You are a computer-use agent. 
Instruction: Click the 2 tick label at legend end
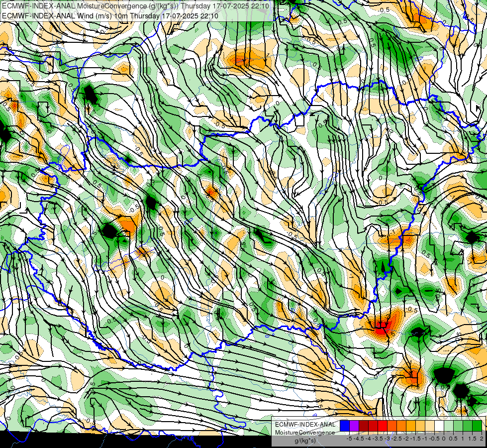[482, 439]
